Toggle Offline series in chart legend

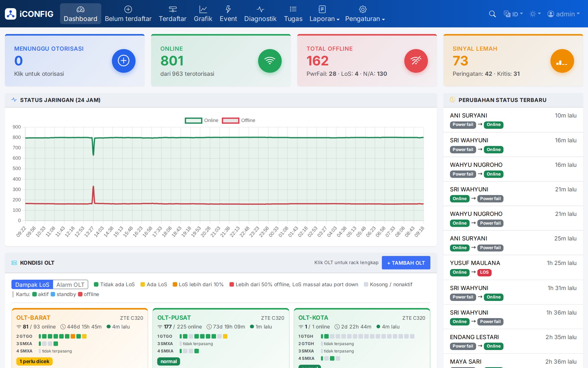[x=239, y=120]
